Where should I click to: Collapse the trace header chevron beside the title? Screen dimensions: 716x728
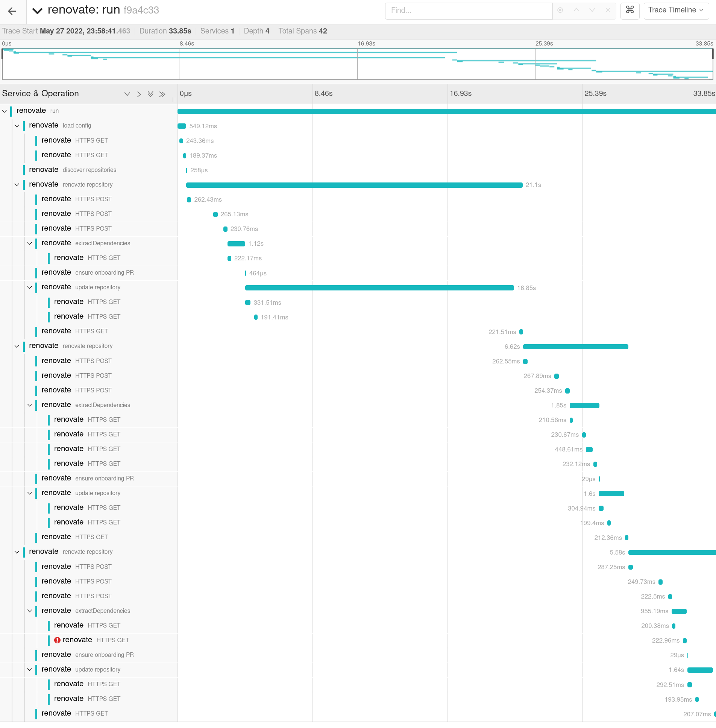tap(37, 11)
